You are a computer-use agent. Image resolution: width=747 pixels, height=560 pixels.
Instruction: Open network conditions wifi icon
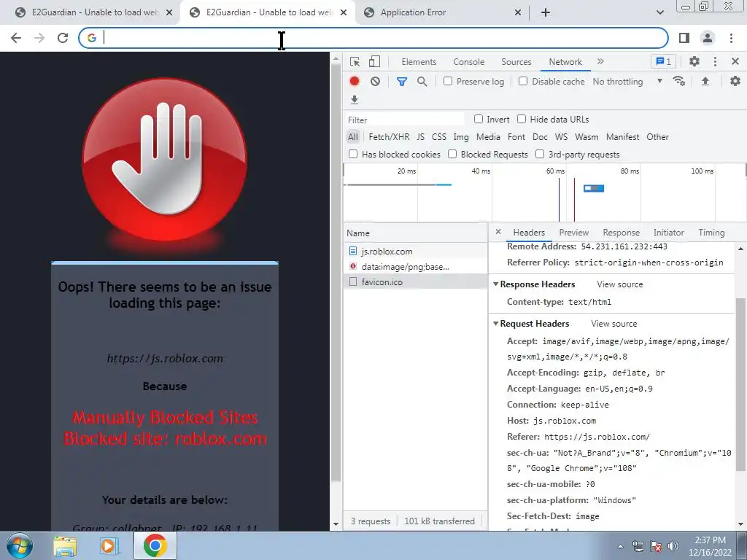(x=679, y=81)
